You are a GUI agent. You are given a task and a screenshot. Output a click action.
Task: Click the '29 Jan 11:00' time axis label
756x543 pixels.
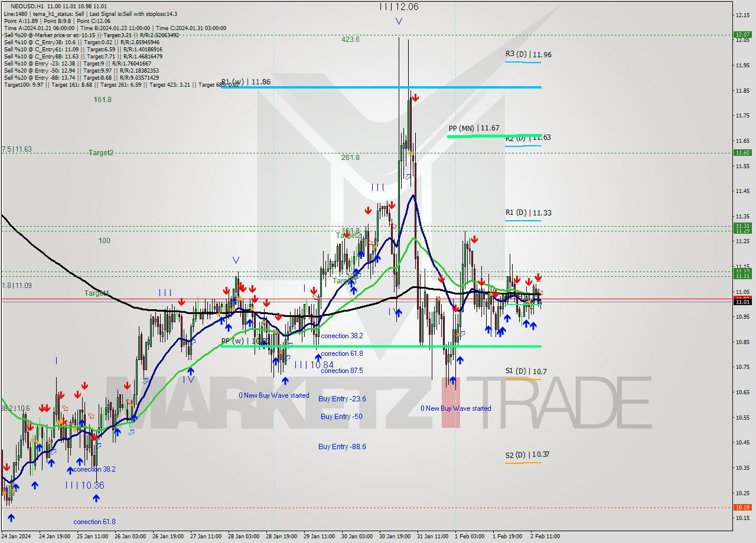click(320, 537)
